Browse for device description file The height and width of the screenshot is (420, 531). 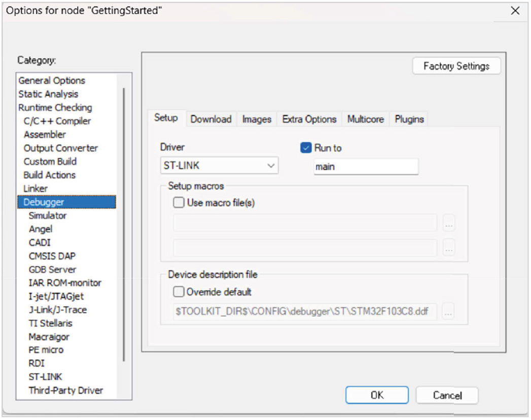(448, 311)
